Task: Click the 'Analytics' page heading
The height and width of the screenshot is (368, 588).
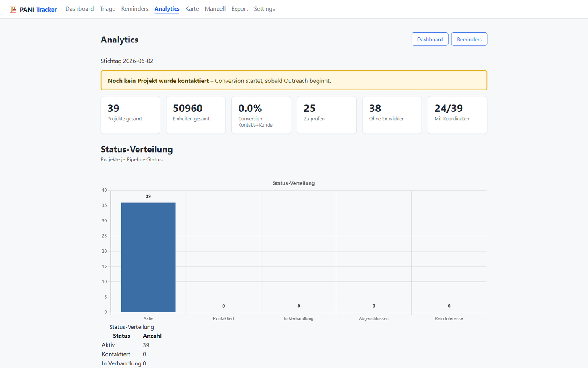Action: coord(120,40)
